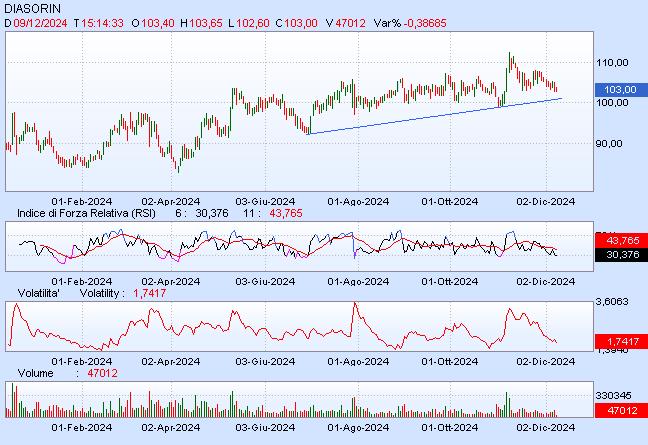
Task: Click the time value 15:14:33
Action: (102, 23)
